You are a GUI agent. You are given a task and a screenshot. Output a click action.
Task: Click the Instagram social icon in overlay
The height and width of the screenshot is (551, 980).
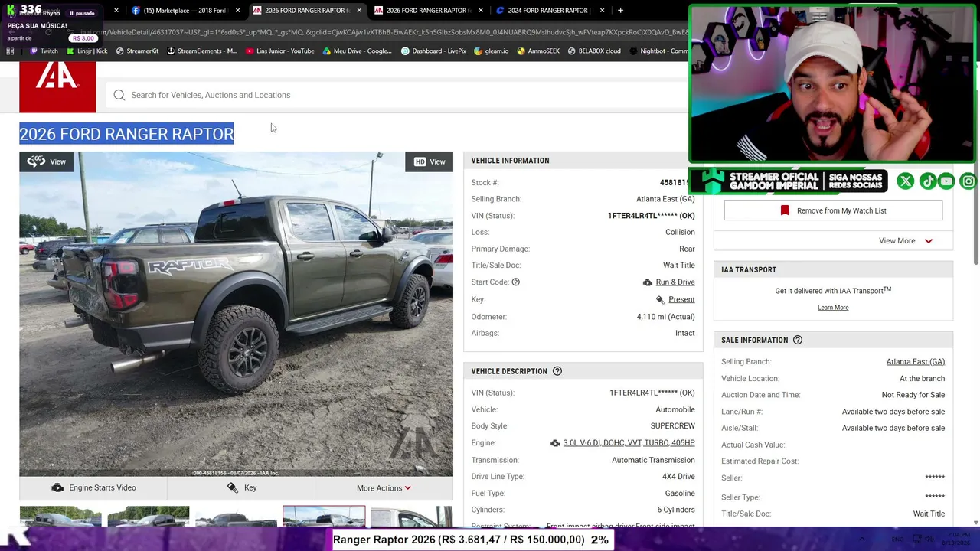click(969, 181)
